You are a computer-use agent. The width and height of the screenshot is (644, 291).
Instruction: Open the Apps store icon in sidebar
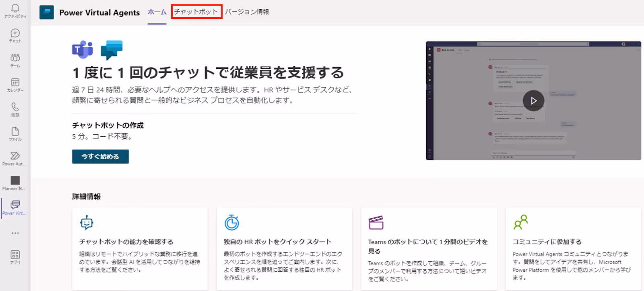click(x=15, y=257)
